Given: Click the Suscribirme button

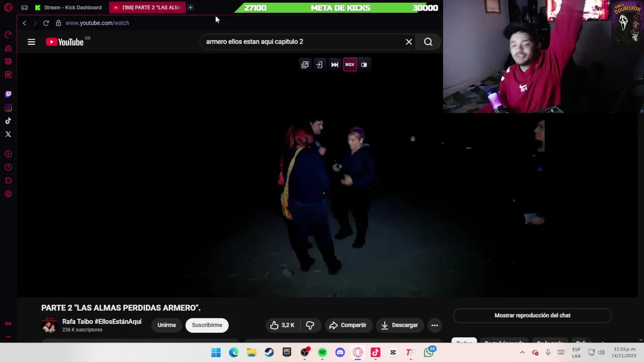Looking at the screenshot, I should 207,325.
